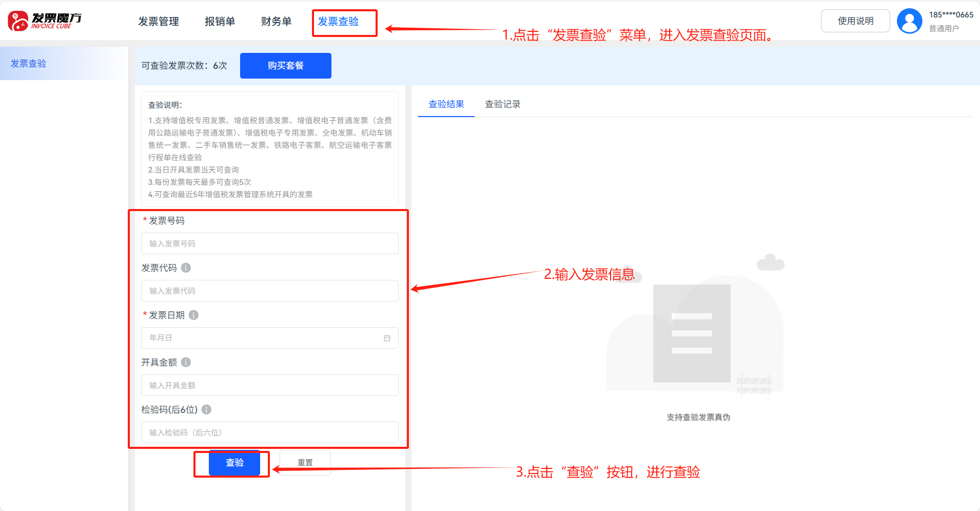Click calendar icon in date field
Screen dimensions: 980x511
pyautogui.click(x=387, y=338)
